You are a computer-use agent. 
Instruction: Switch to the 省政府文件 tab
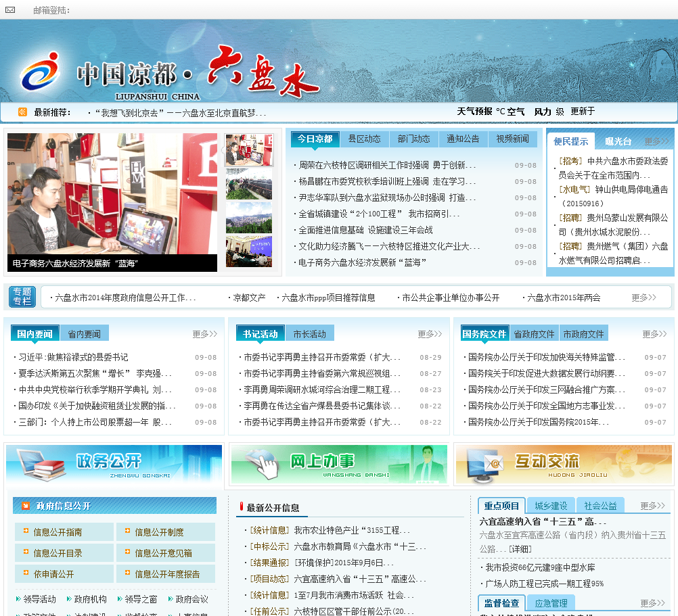pyautogui.click(x=534, y=334)
